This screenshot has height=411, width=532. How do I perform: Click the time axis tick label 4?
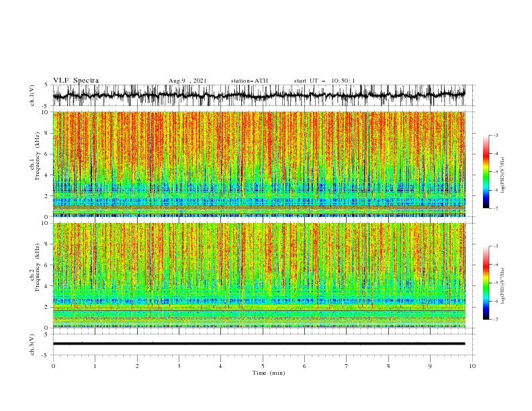pyautogui.click(x=220, y=366)
